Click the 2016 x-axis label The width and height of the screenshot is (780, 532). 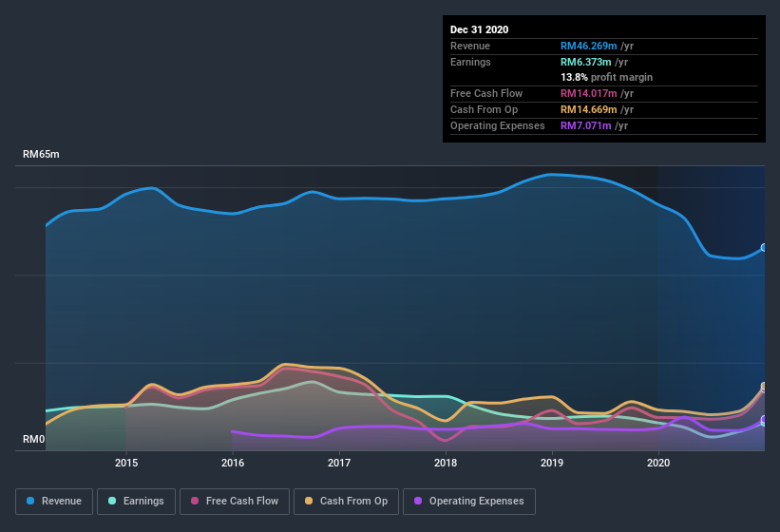pos(233,463)
